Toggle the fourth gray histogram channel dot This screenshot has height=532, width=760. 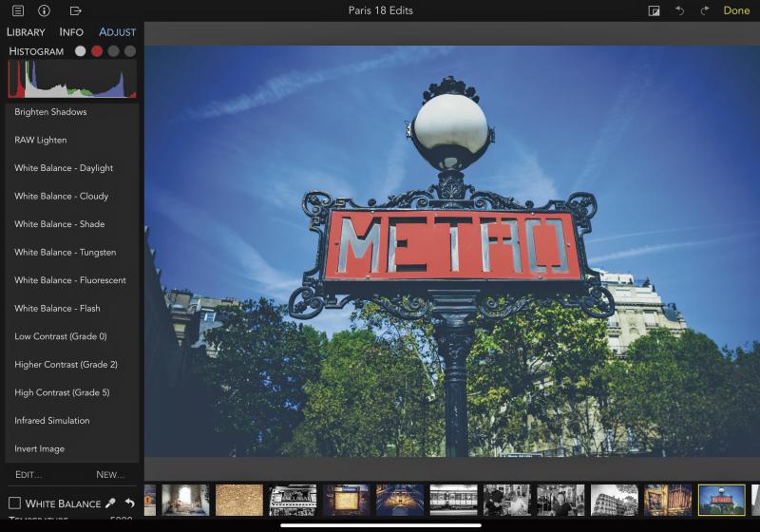pos(130,51)
